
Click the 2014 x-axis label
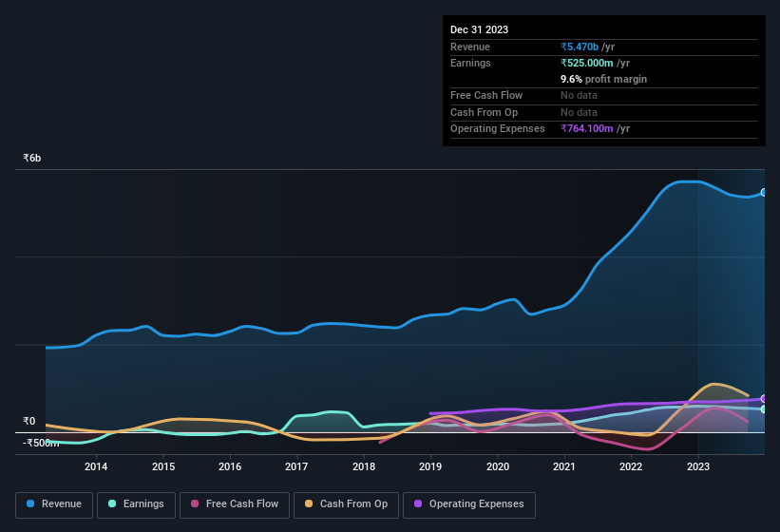click(96, 466)
